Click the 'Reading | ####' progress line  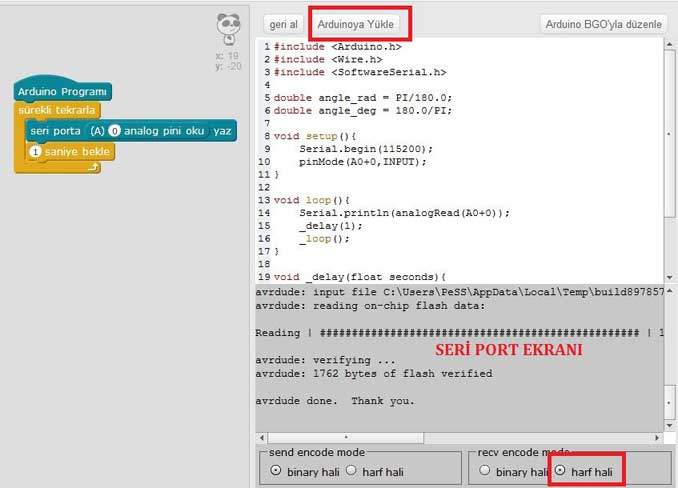point(460,333)
